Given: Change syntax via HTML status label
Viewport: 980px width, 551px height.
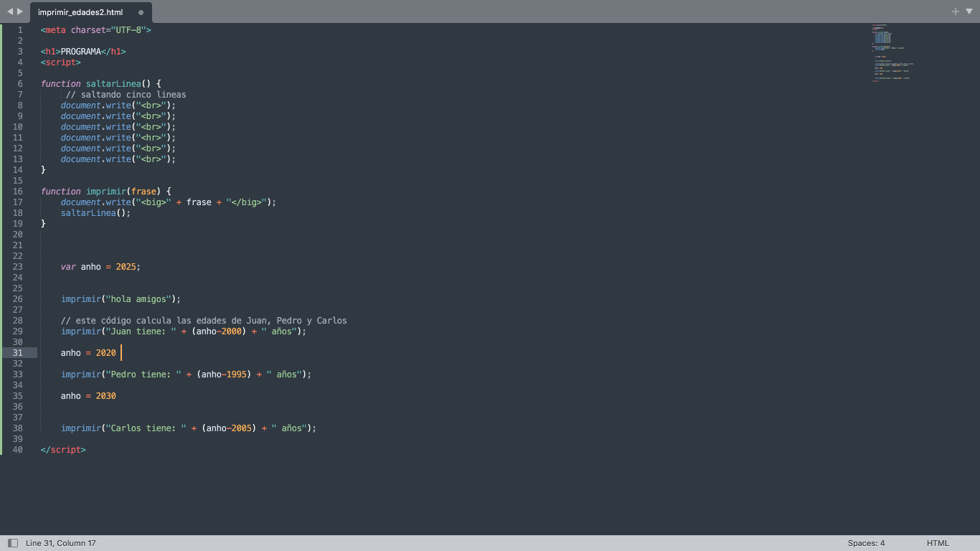Looking at the screenshot, I should (938, 543).
